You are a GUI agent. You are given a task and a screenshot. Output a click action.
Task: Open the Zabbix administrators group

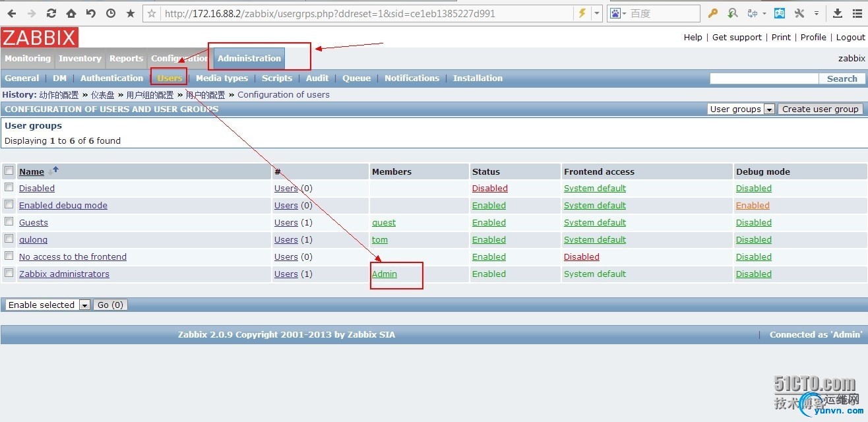(x=64, y=274)
